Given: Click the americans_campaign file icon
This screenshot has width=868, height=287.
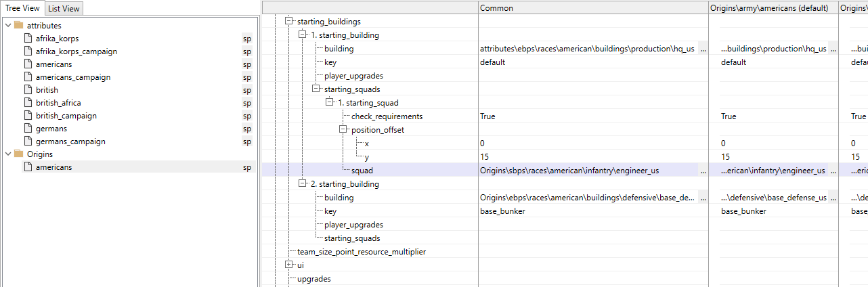Looking at the screenshot, I should [x=28, y=77].
